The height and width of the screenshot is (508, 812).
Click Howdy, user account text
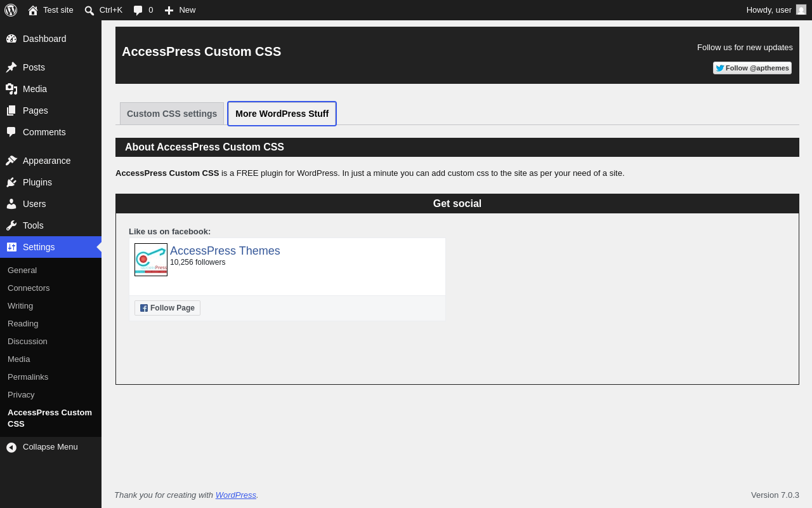(769, 10)
